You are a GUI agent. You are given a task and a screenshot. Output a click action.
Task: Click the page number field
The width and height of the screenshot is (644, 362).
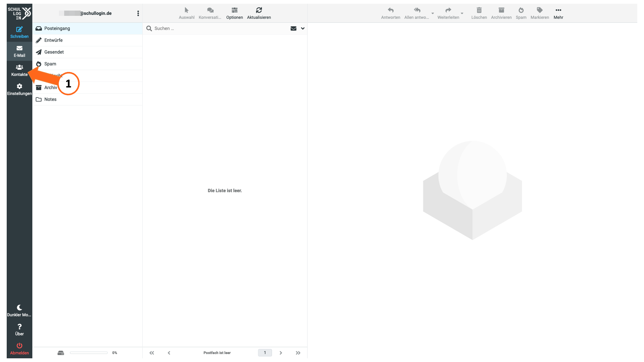tap(265, 353)
